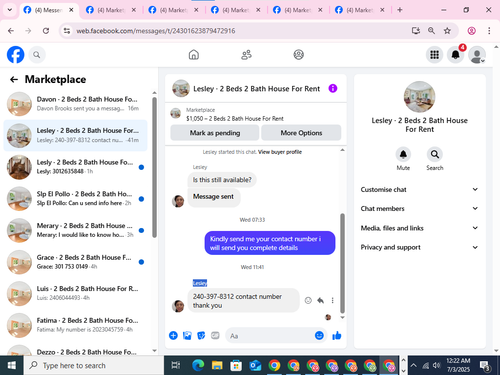This screenshot has width=500, height=375.
Task: Reply to Lesley's contact number message
Action: [x=320, y=300]
